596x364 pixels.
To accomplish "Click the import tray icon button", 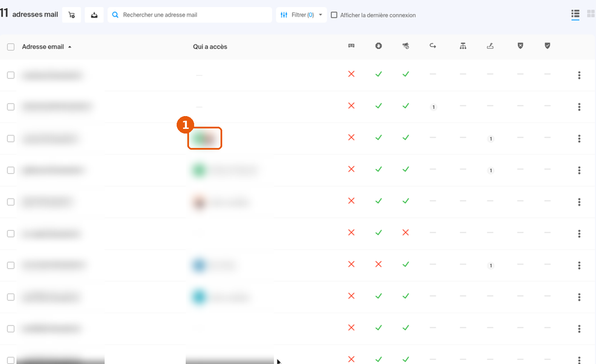I will (x=94, y=15).
